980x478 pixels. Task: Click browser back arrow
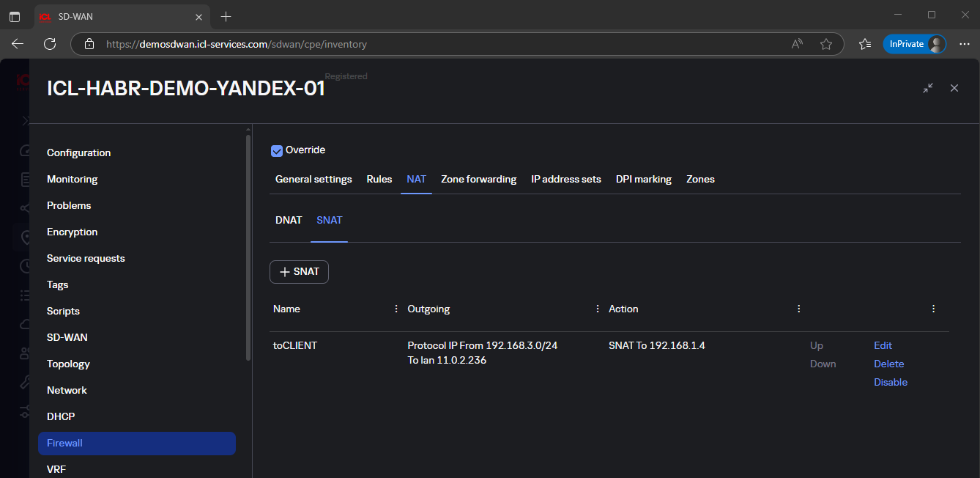pyautogui.click(x=18, y=44)
